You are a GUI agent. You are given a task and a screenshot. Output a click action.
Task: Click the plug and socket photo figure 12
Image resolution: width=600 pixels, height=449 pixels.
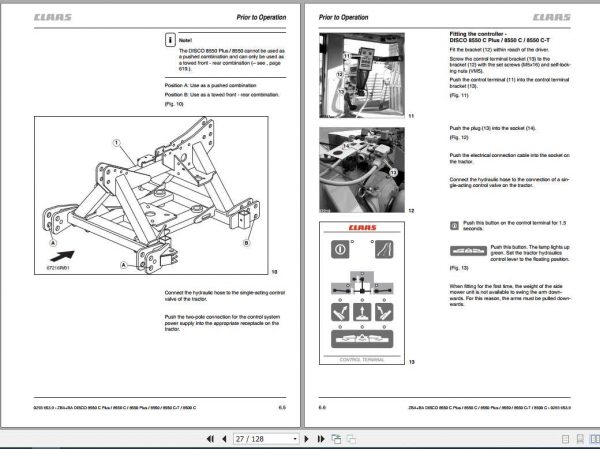tap(362, 170)
